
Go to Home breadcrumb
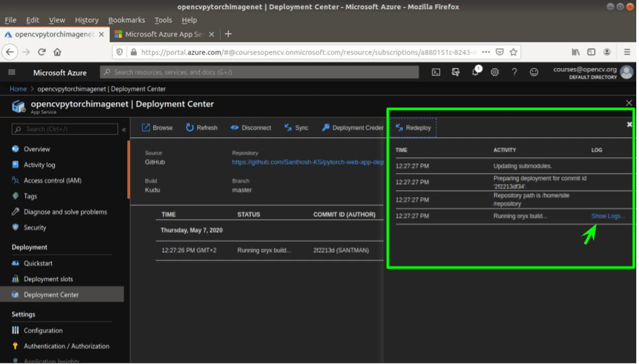click(x=18, y=89)
